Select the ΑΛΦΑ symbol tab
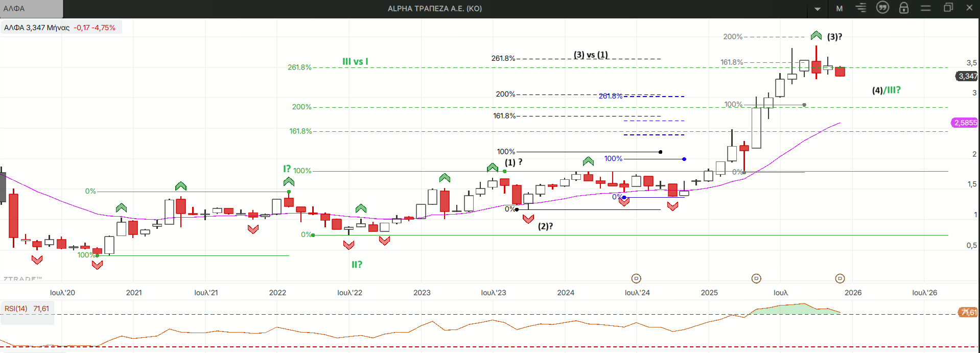The width and height of the screenshot is (980, 353). tap(31, 9)
